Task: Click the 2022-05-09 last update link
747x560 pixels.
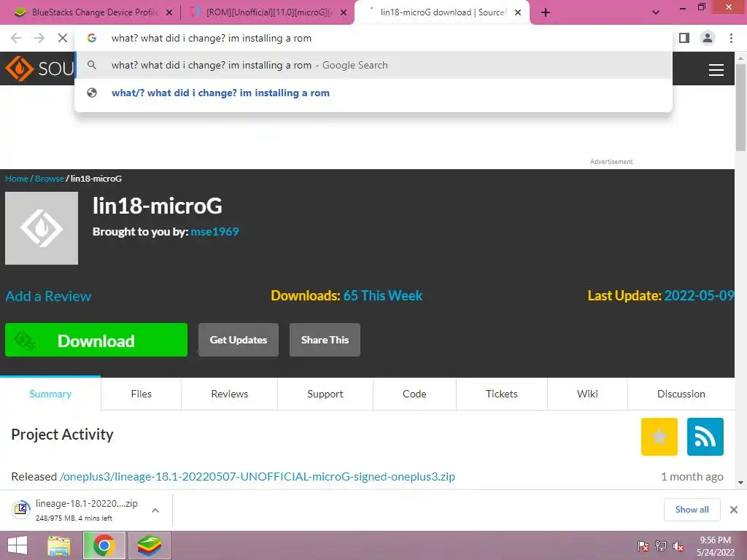Action: coord(699,296)
